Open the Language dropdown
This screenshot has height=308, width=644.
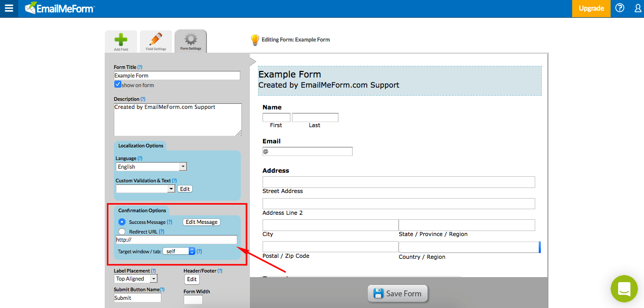tap(151, 167)
